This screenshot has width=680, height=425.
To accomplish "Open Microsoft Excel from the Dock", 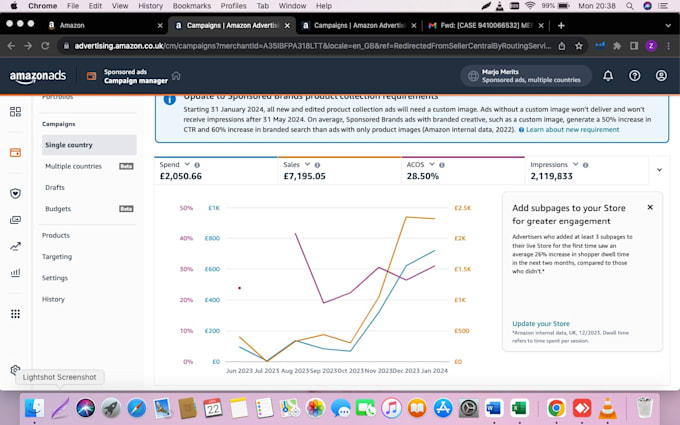I will click(519, 408).
